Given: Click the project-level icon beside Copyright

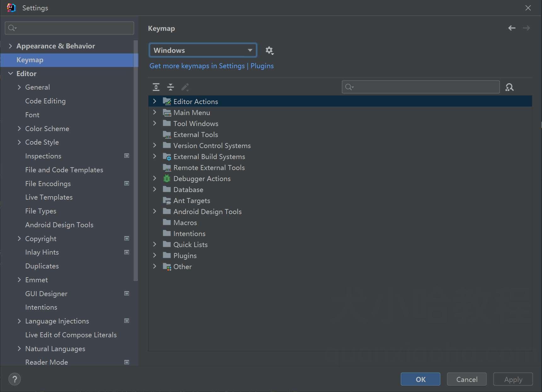Looking at the screenshot, I should tap(127, 238).
